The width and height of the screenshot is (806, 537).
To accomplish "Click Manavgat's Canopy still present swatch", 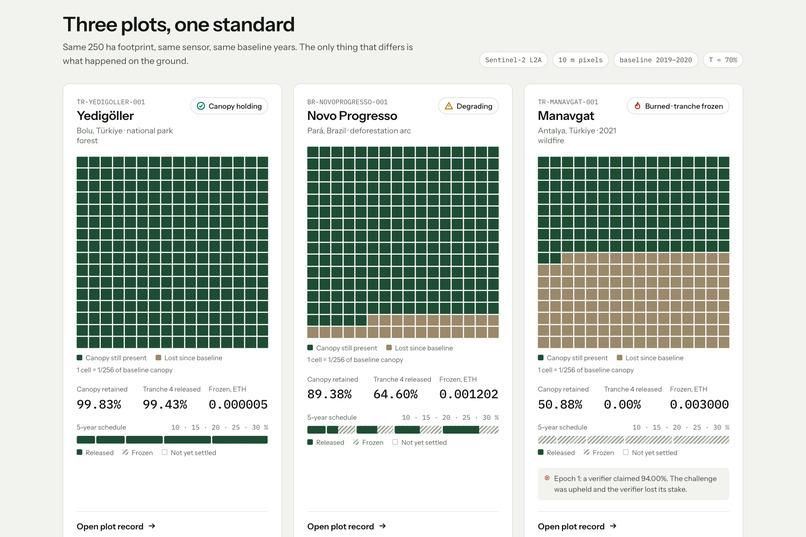I will tap(541, 358).
